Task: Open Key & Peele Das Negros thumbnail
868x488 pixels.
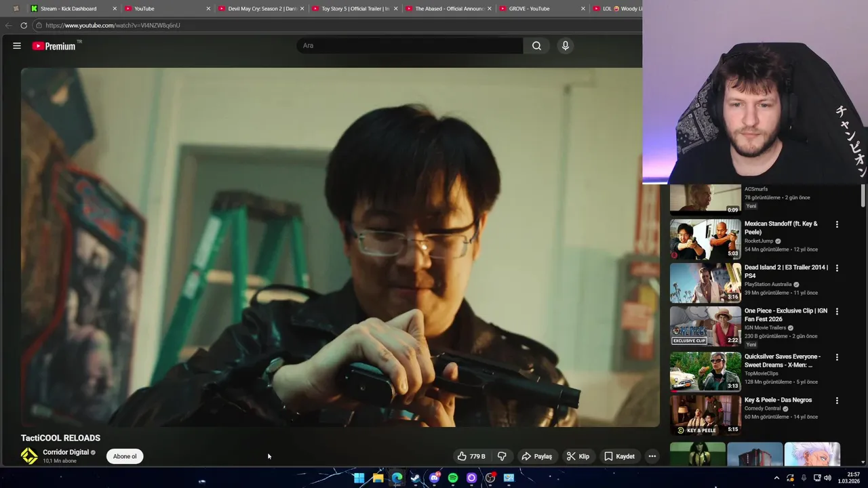Action: pyautogui.click(x=705, y=415)
